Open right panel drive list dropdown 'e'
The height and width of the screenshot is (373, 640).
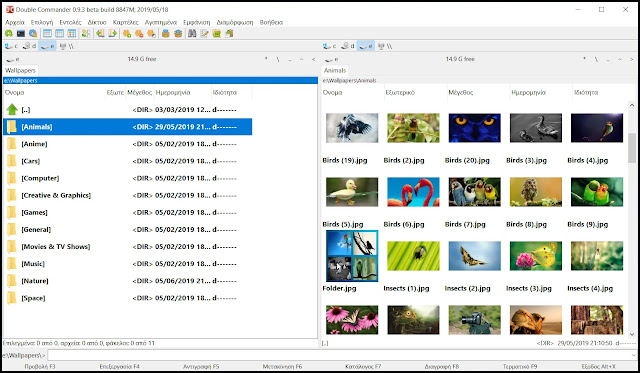point(331,59)
